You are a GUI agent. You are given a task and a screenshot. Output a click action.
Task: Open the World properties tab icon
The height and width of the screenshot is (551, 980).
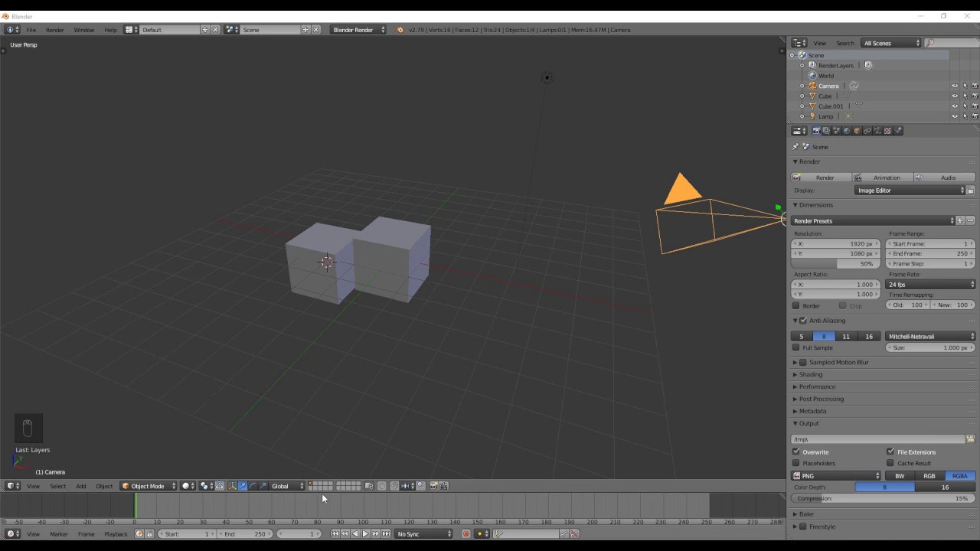pos(847,131)
